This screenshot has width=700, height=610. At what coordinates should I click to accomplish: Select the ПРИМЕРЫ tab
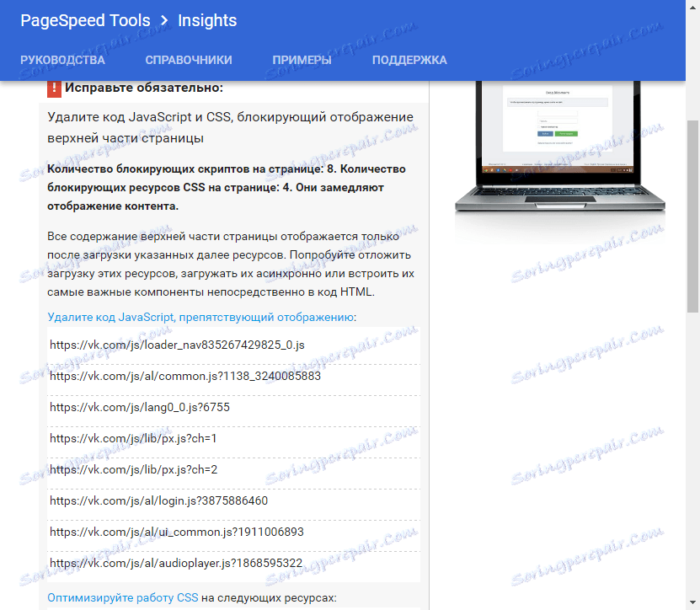pos(302,61)
